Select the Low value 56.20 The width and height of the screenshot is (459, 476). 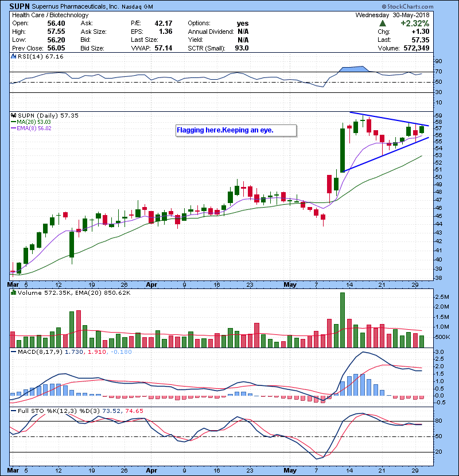(x=56, y=40)
